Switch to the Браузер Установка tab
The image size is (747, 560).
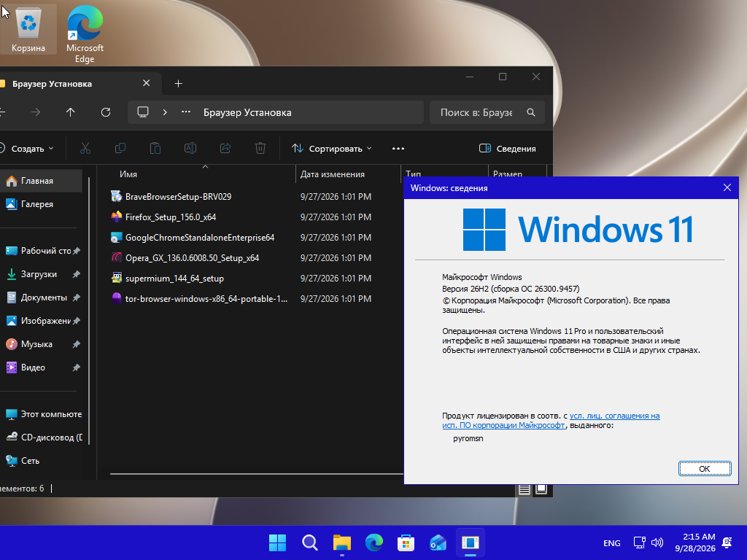tap(52, 84)
